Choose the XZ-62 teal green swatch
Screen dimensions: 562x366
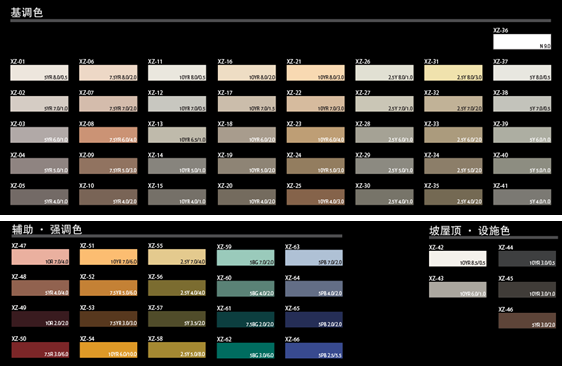[246, 351]
